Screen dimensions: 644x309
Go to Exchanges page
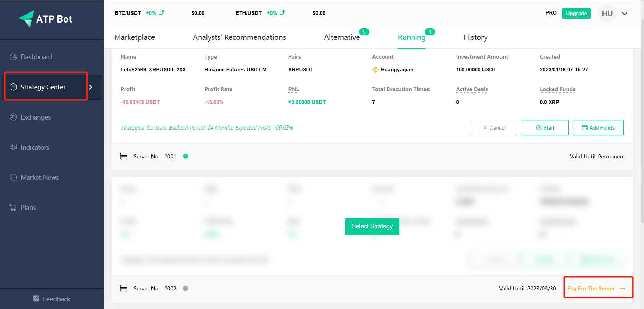(x=36, y=117)
